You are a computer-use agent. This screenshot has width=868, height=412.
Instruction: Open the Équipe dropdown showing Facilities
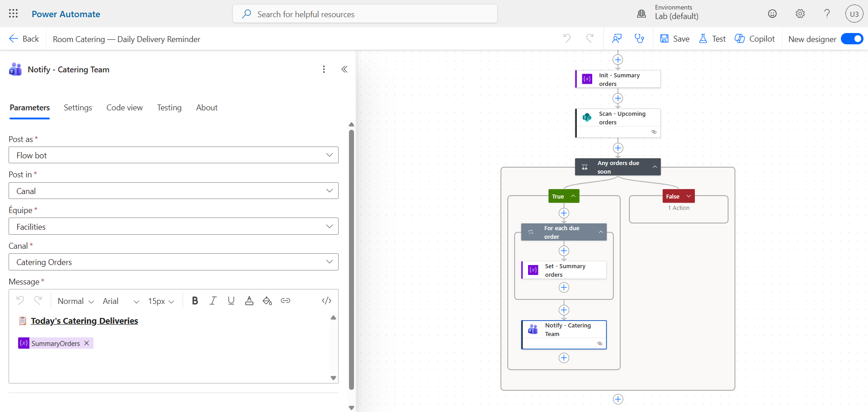pyautogui.click(x=174, y=227)
